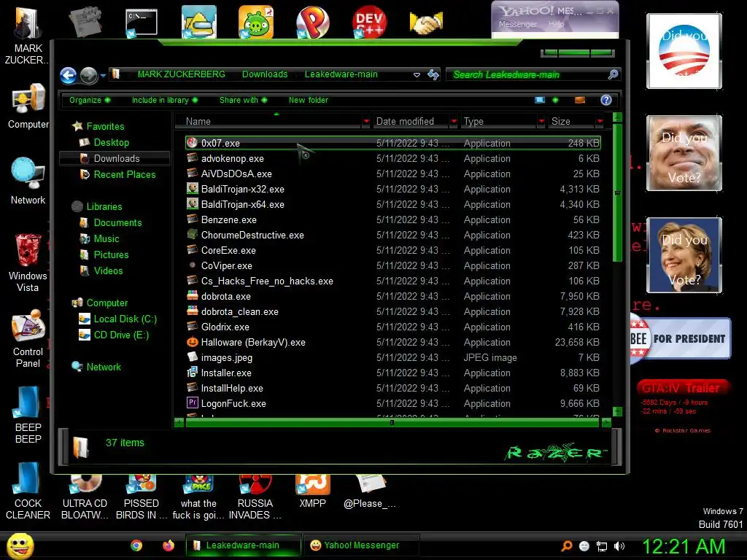Image resolution: width=747 pixels, height=560 pixels.
Task: Click the vertical scrollbar in file list
Action: pyautogui.click(x=617, y=192)
